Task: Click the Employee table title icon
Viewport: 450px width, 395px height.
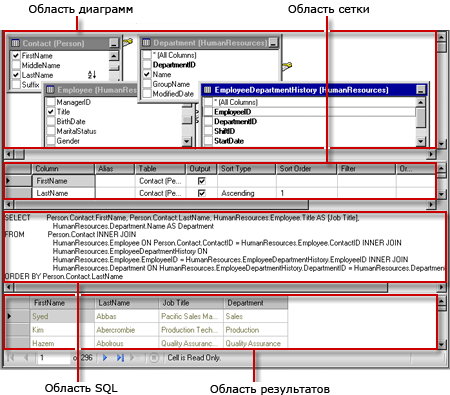Action: (x=50, y=90)
